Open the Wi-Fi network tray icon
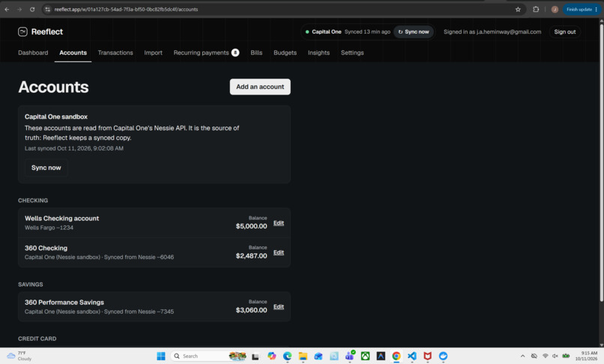604x364 pixels. [x=545, y=356]
